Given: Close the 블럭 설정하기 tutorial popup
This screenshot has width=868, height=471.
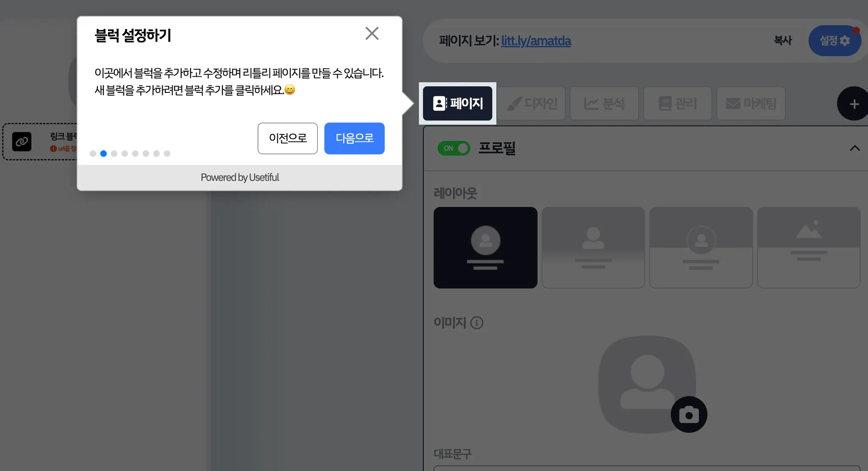Looking at the screenshot, I should pyautogui.click(x=372, y=33).
